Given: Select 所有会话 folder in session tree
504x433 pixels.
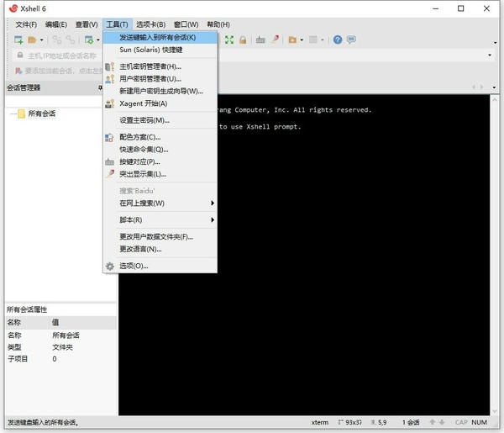Looking at the screenshot, I should 41,114.
